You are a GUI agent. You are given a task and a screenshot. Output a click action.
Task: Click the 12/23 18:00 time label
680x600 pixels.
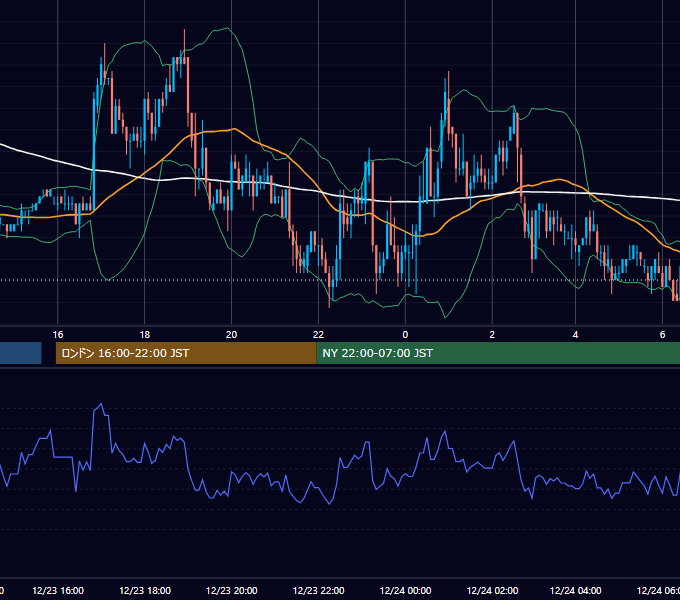tap(145, 590)
